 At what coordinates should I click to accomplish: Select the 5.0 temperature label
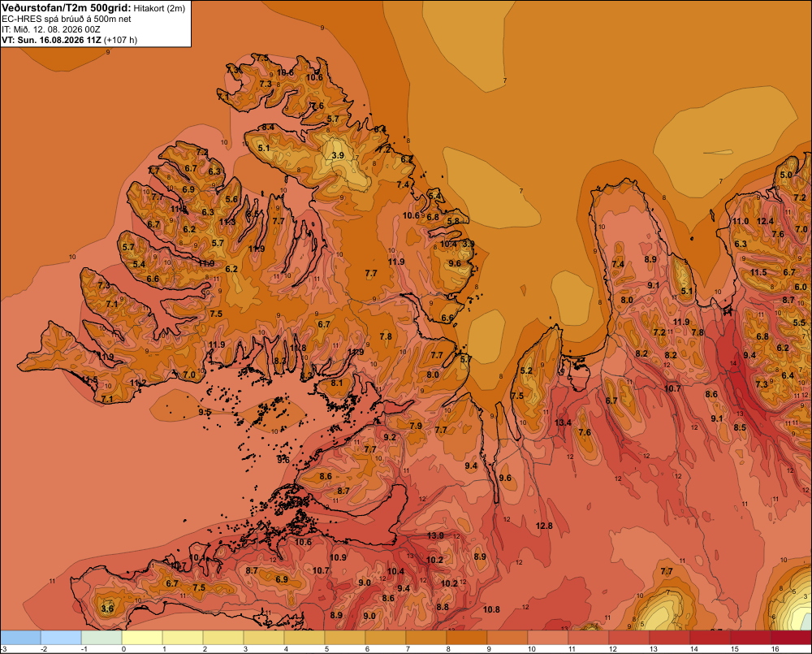(x=786, y=175)
